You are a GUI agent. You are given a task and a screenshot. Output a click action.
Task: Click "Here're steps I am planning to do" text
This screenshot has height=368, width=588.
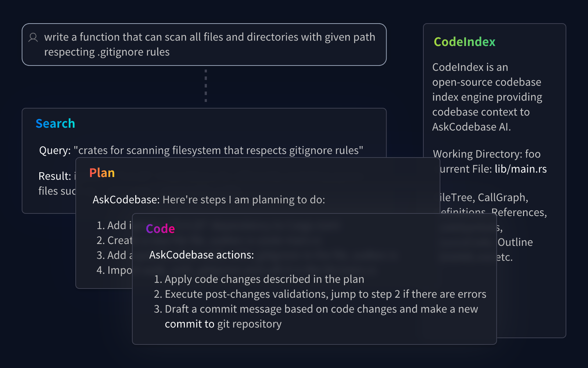(x=244, y=200)
